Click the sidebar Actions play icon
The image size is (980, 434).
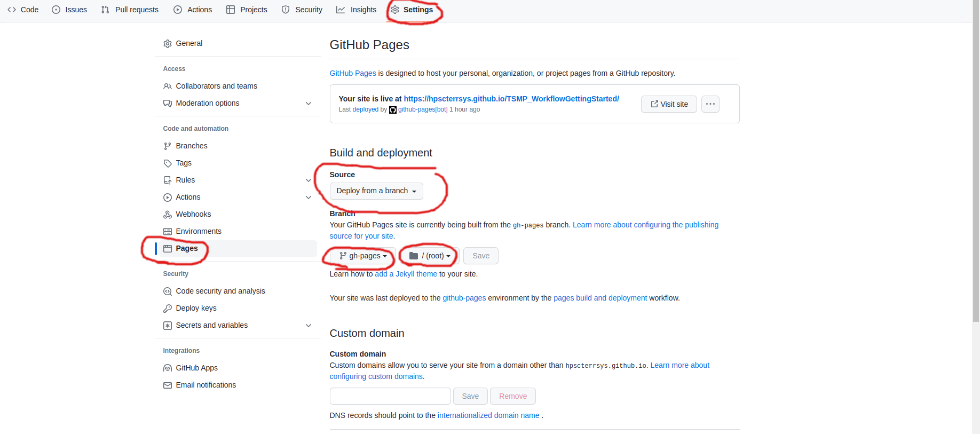[168, 198]
